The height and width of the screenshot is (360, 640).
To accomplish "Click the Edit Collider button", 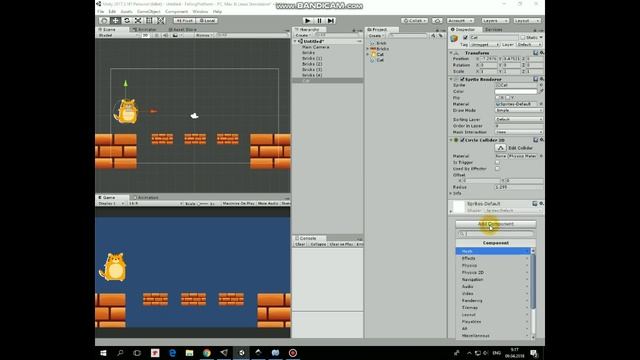I will (x=500, y=148).
